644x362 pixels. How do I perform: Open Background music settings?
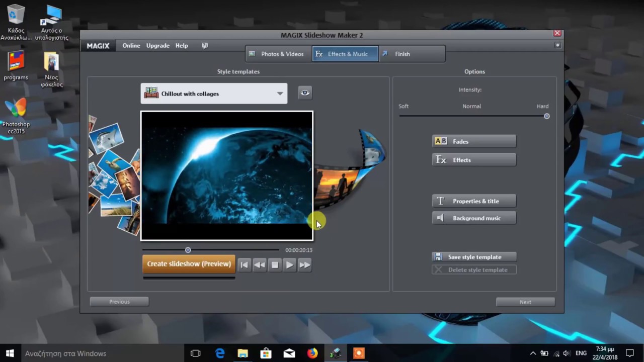pos(474,218)
